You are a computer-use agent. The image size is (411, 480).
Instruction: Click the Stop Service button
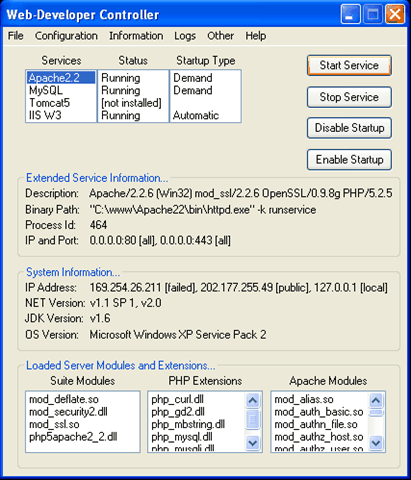[349, 97]
